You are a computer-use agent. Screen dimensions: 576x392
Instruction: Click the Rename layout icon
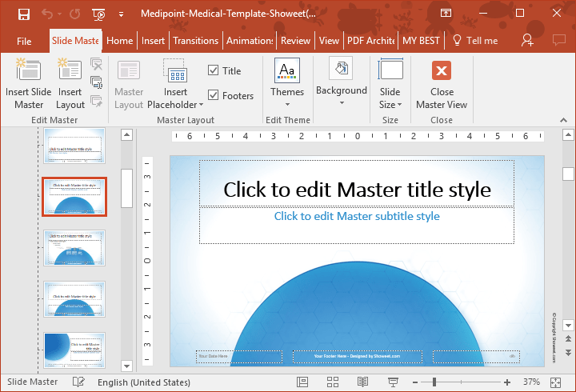[97, 82]
